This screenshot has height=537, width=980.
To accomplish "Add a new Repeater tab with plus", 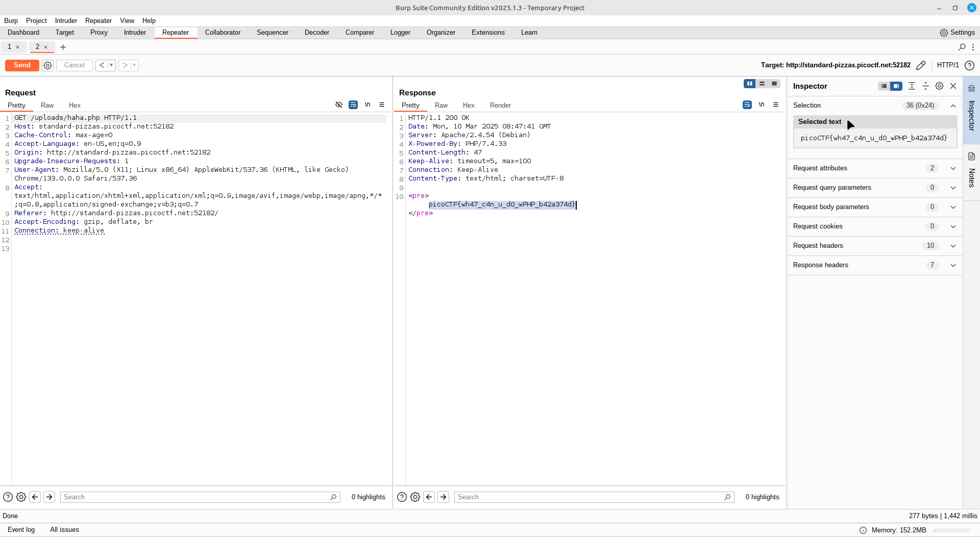I will (x=63, y=47).
